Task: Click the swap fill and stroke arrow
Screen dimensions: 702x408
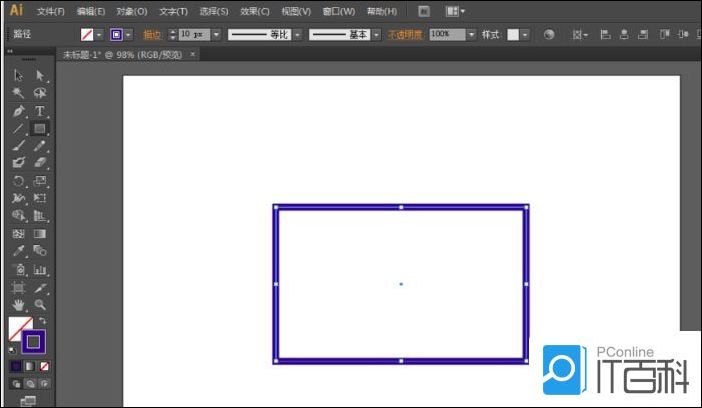Action: click(43, 321)
